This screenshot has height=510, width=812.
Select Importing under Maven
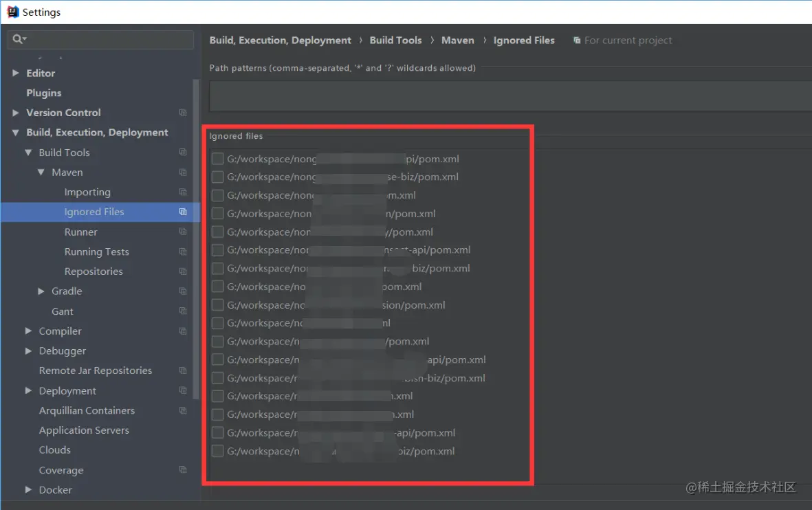(87, 192)
